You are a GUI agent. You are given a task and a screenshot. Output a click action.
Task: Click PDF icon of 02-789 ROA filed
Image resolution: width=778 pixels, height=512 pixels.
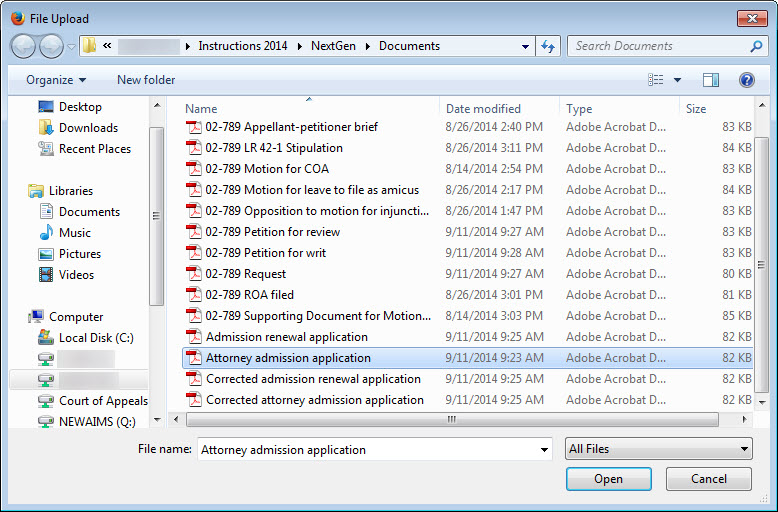[x=194, y=295]
